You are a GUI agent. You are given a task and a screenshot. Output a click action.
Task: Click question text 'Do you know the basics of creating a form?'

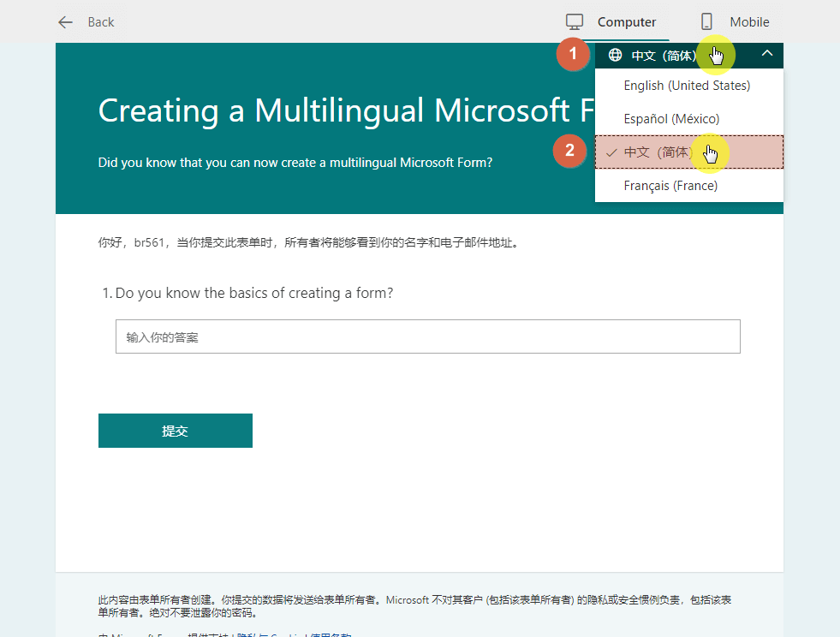click(254, 293)
